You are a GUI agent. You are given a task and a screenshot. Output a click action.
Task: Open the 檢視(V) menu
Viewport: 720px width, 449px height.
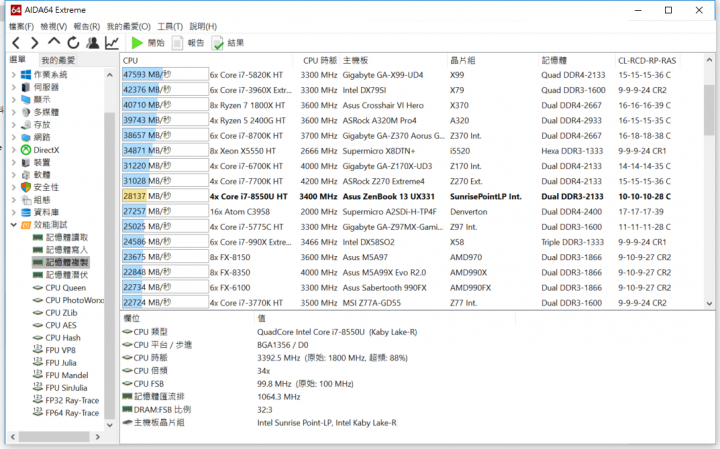pos(54,27)
